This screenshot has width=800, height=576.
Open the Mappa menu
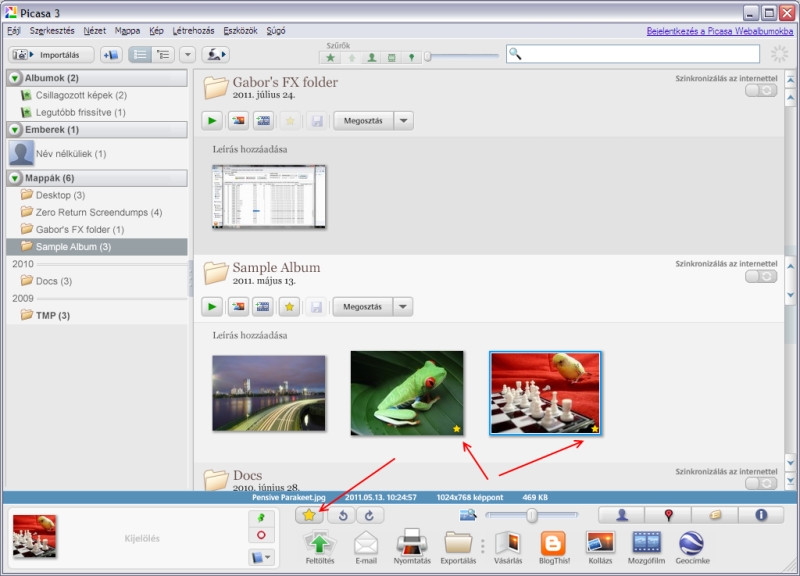click(x=127, y=31)
